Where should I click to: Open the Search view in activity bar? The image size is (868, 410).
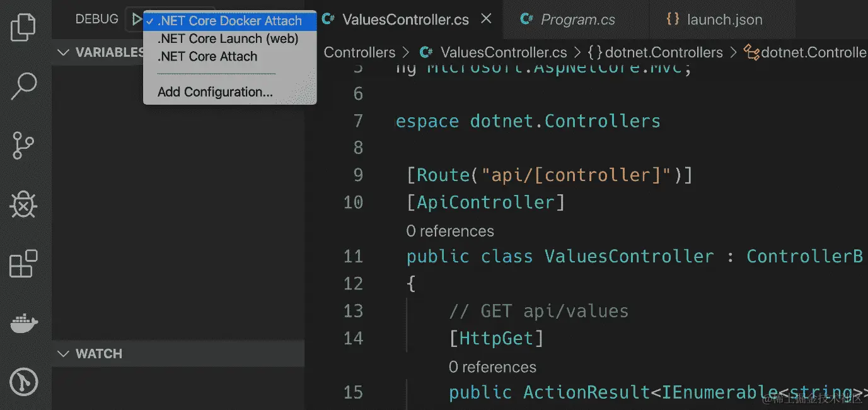pos(25,86)
